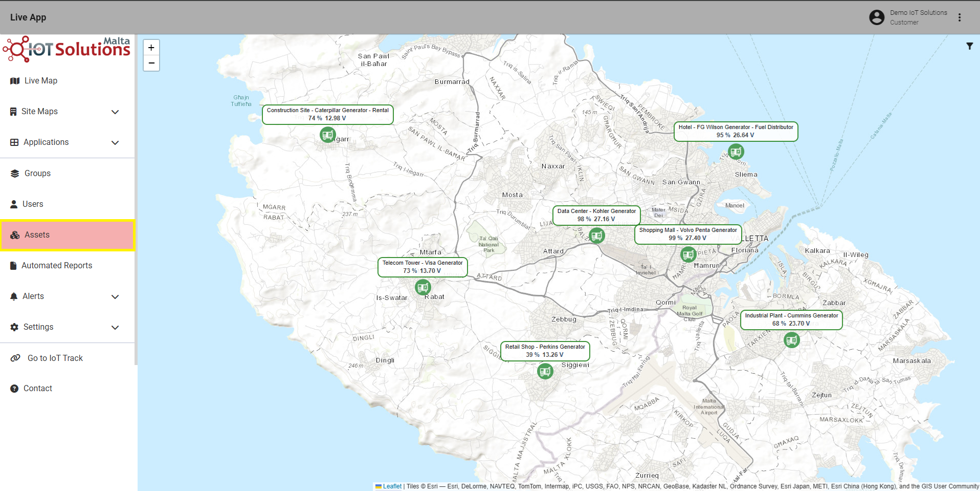Click the Groups layers icon
980x491 pixels.
15,174
